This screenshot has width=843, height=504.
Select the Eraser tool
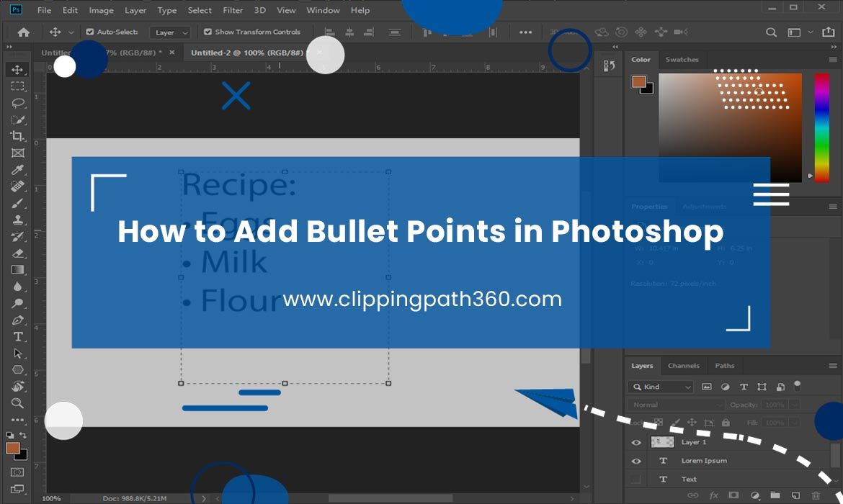click(17, 253)
